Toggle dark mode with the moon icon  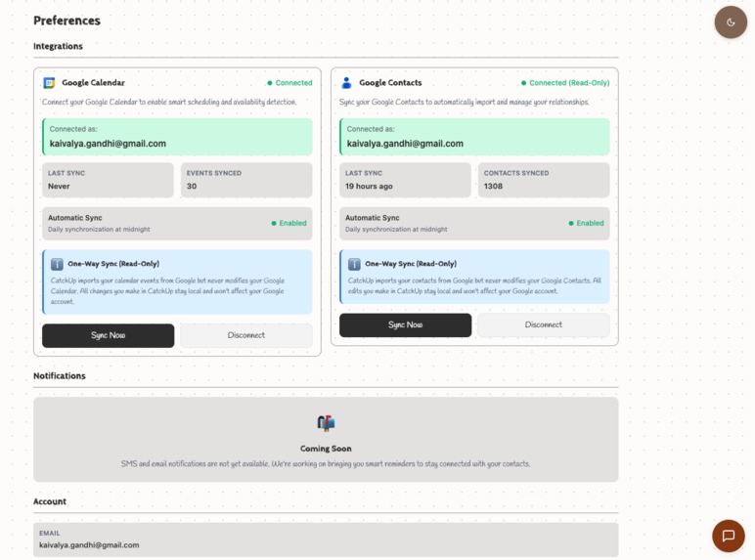[731, 22]
